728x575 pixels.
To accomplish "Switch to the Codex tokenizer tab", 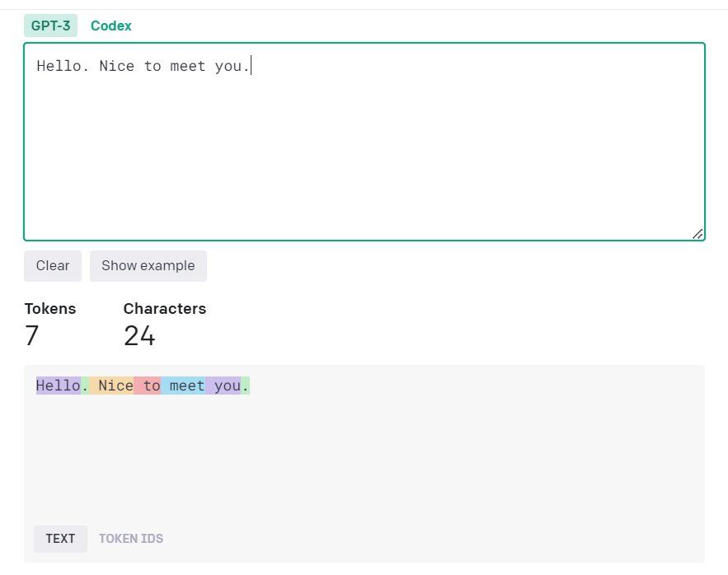I will [110, 26].
